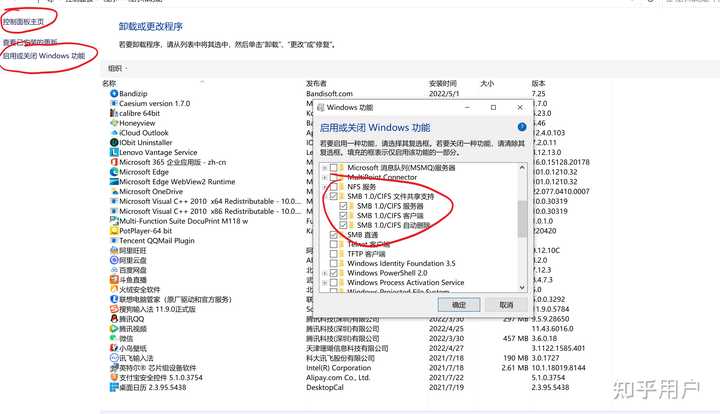The height and width of the screenshot is (414, 720).
Task: Select the Bandizip program icon
Action: coord(114,94)
